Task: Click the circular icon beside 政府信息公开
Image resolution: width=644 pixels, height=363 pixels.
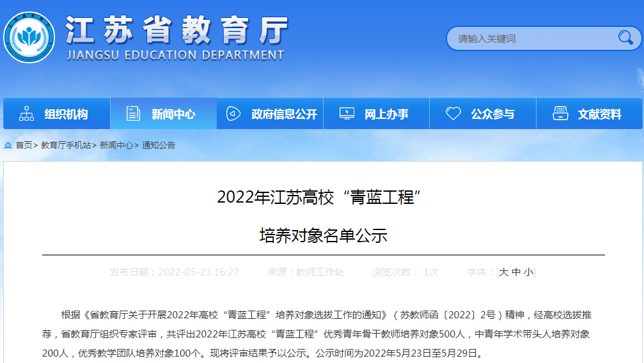Action: coord(233,114)
